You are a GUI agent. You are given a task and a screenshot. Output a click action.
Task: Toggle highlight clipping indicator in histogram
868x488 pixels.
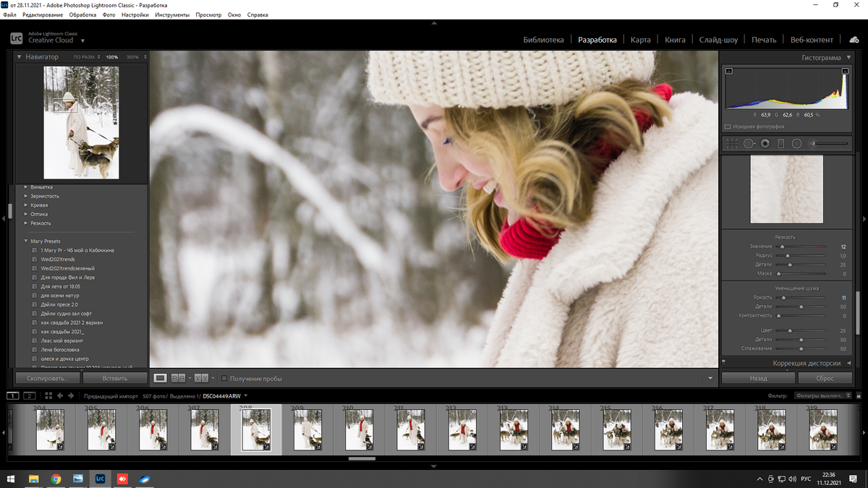coord(845,71)
